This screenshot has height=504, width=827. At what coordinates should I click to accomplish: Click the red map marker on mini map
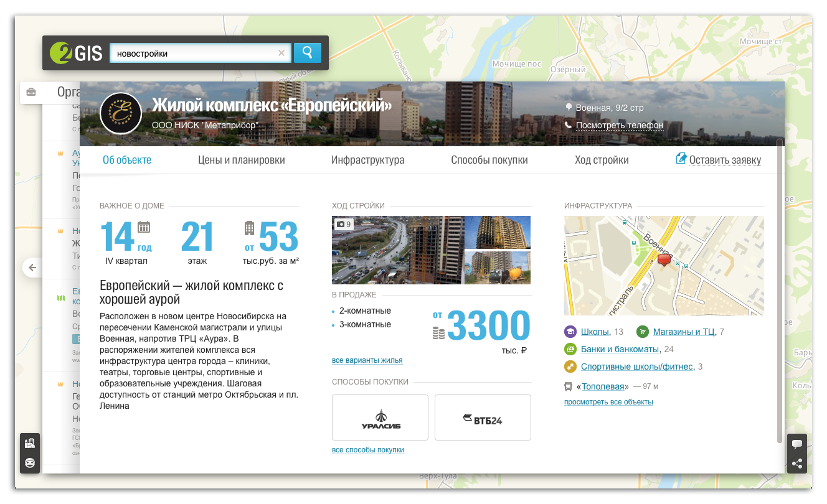665,260
